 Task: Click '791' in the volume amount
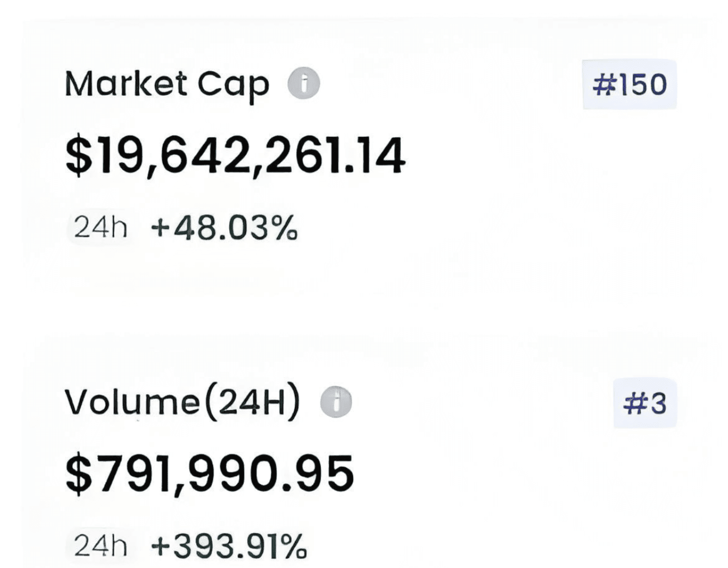tap(133, 474)
